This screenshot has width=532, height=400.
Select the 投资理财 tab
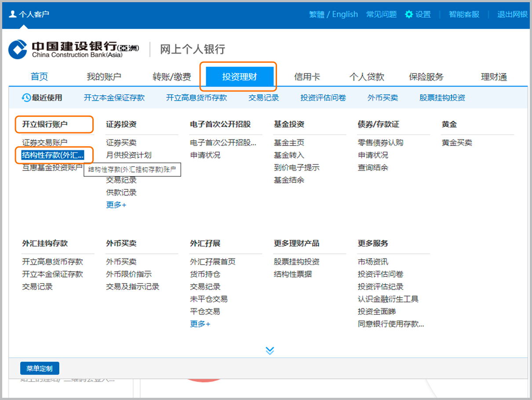pyautogui.click(x=240, y=77)
